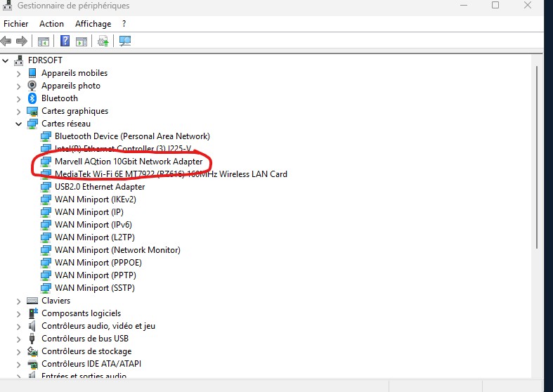553x392 pixels.
Task: Click the Help toolbar icon with question mark
Action: [65, 41]
